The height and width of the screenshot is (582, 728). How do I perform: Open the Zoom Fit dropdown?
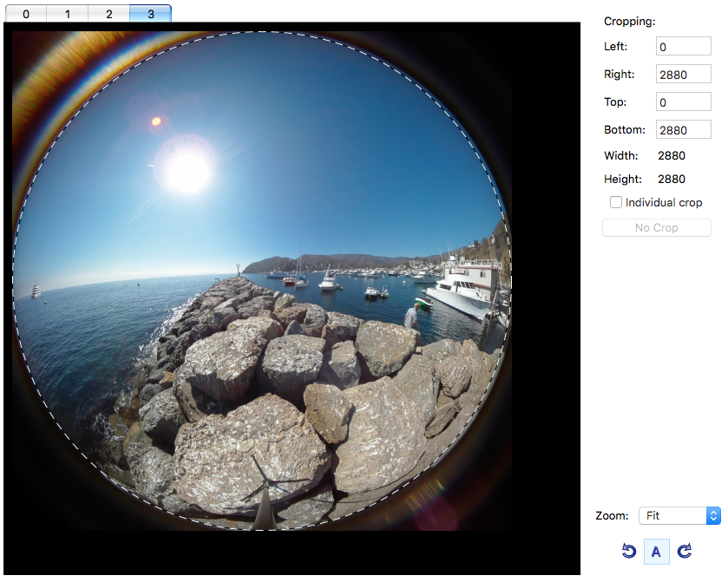pyautogui.click(x=679, y=515)
